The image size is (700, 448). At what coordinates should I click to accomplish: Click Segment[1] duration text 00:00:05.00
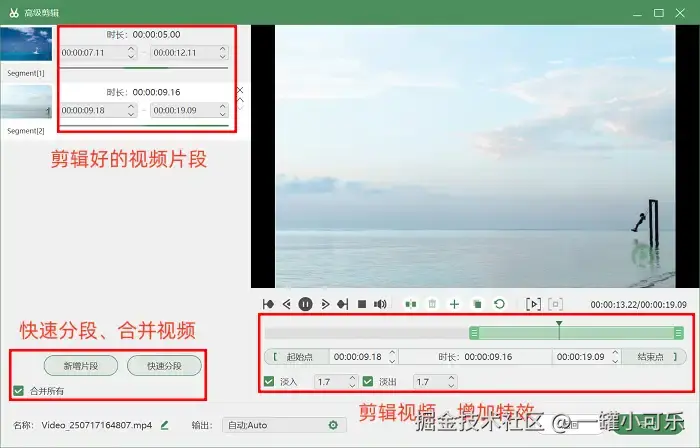click(x=157, y=34)
